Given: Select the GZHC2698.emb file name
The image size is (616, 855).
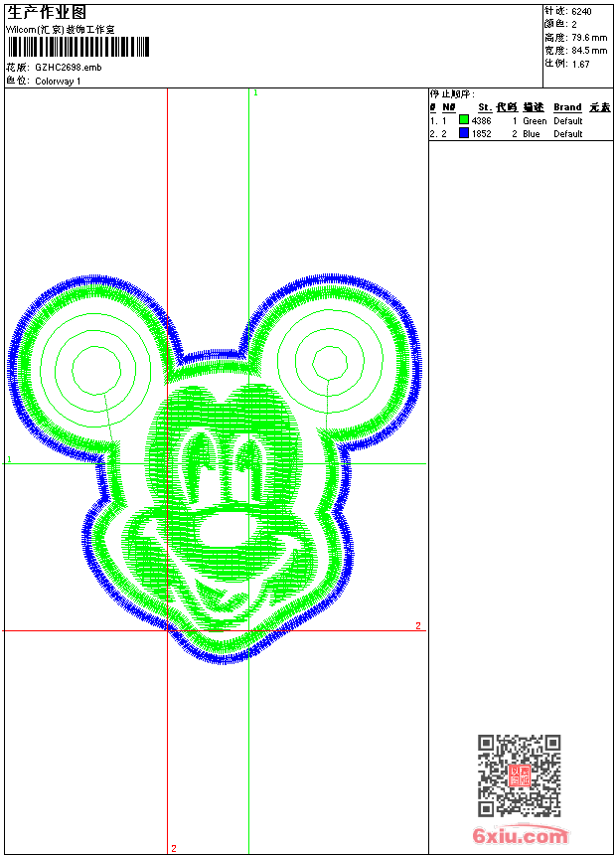Looking at the screenshot, I should click(68, 67).
